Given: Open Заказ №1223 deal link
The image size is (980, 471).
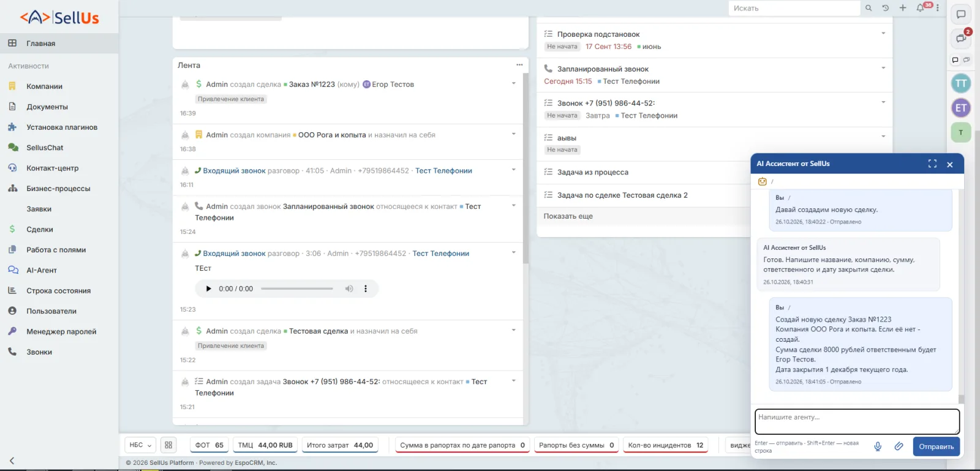Looking at the screenshot, I should [x=312, y=85].
